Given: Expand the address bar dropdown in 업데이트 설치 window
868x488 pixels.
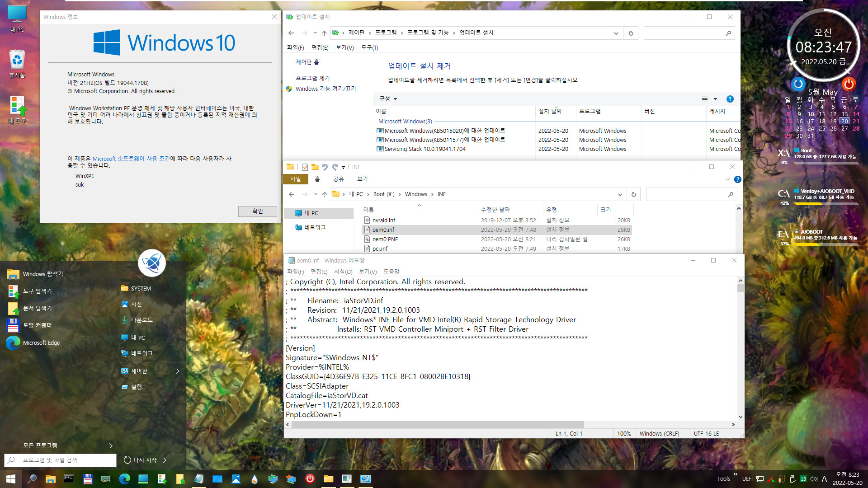Looking at the screenshot, I should 616,33.
